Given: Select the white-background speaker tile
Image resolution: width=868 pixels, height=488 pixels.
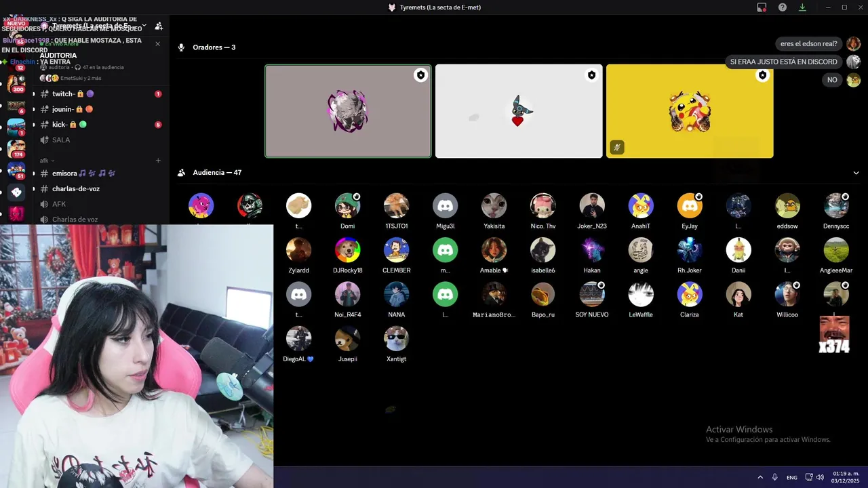Looking at the screenshot, I should pos(519,111).
